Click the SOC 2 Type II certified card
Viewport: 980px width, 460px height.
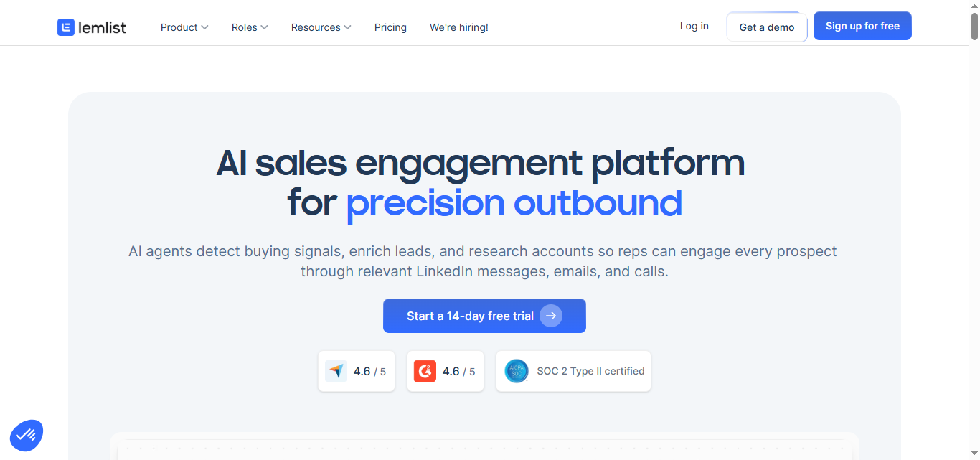pos(573,371)
